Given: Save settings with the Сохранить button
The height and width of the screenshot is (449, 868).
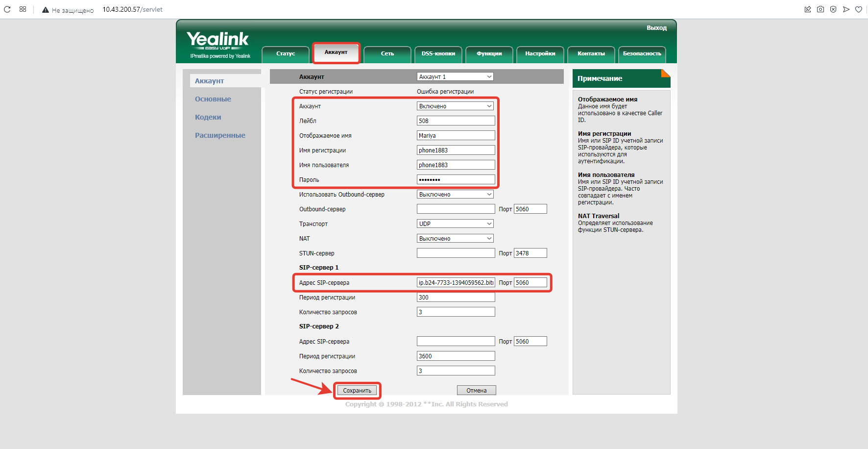Looking at the screenshot, I should coord(357,391).
